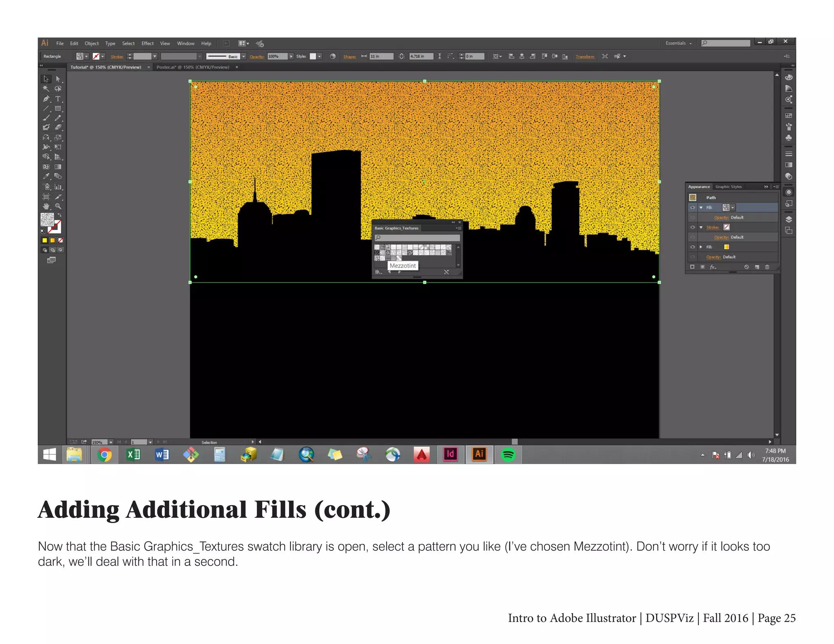The width and height of the screenshot is (834, 644).
Task: Click yellow fill swatch in Appearance panel
Action: (726, 247)
